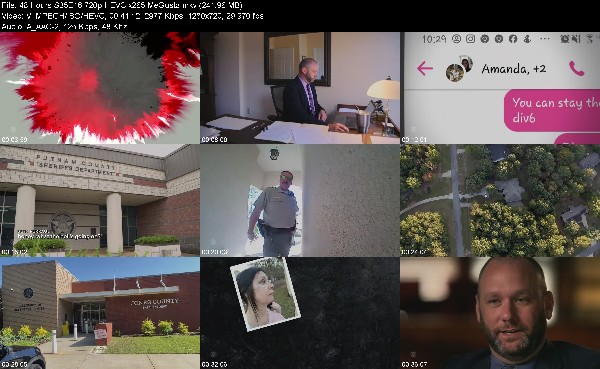Tap the Instagram icon in phone status bar

coord(470,39)
